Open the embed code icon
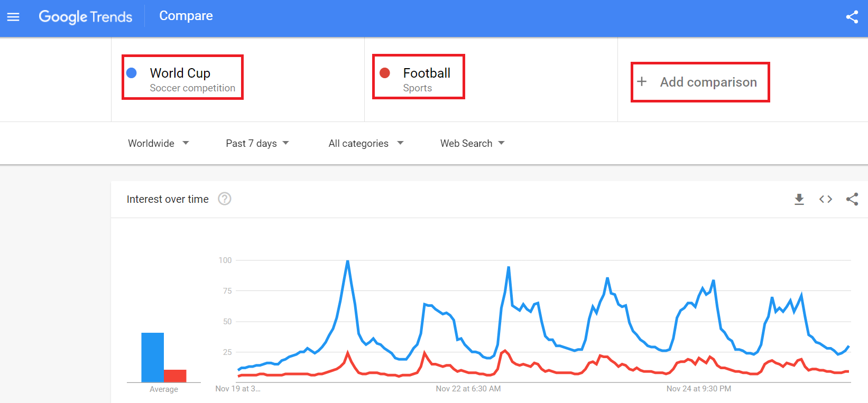 pos(826,199)
